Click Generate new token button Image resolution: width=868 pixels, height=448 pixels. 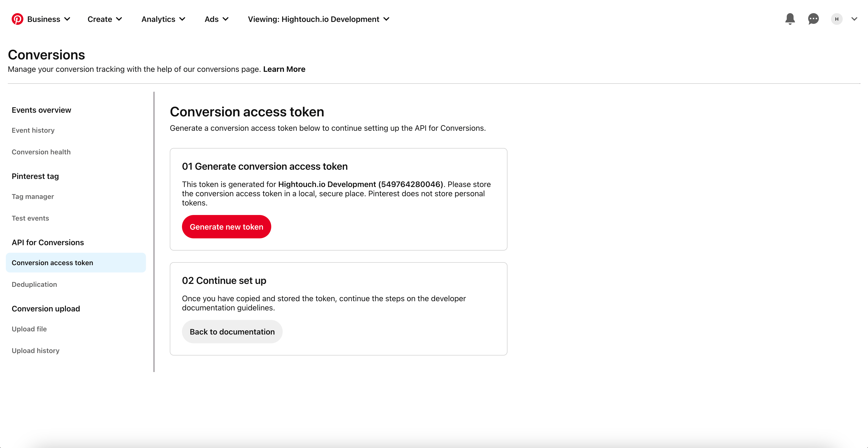pyautogui.click(x=226, y=227)
